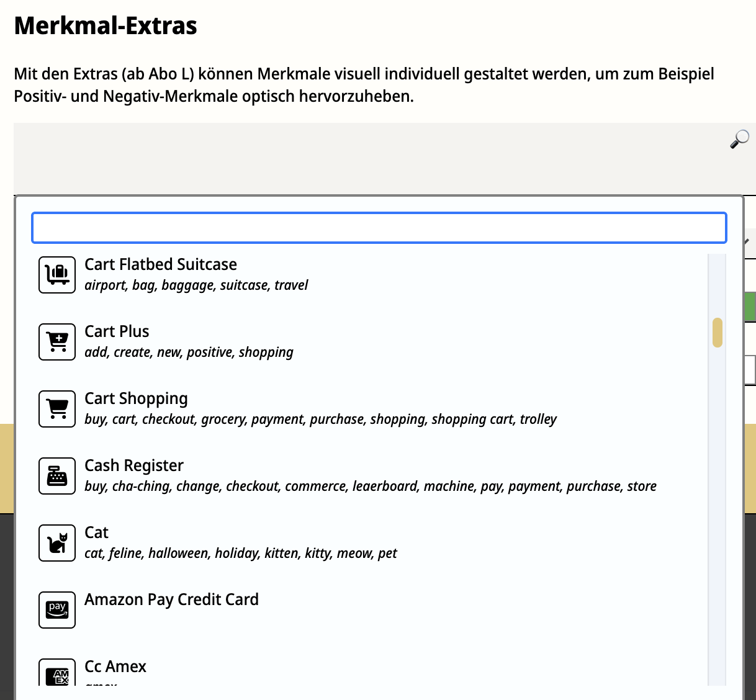Choose the 'Cat' entry title
Viewport: 756px width, 700px height.
pos(96,532)
